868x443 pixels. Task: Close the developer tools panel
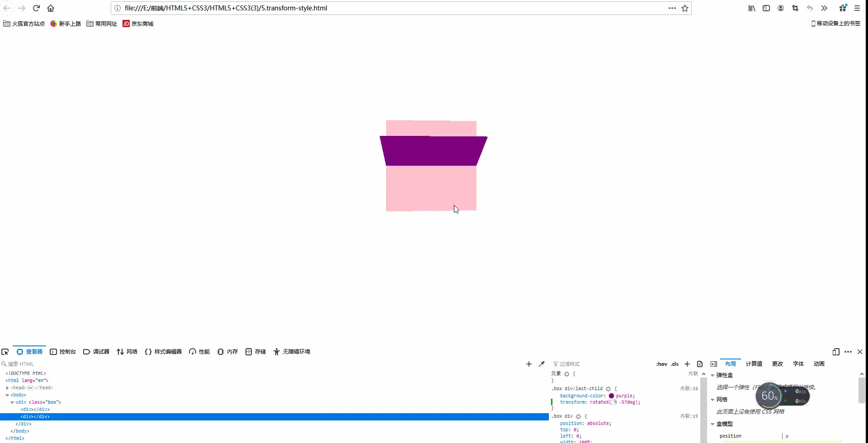point(860,352)
